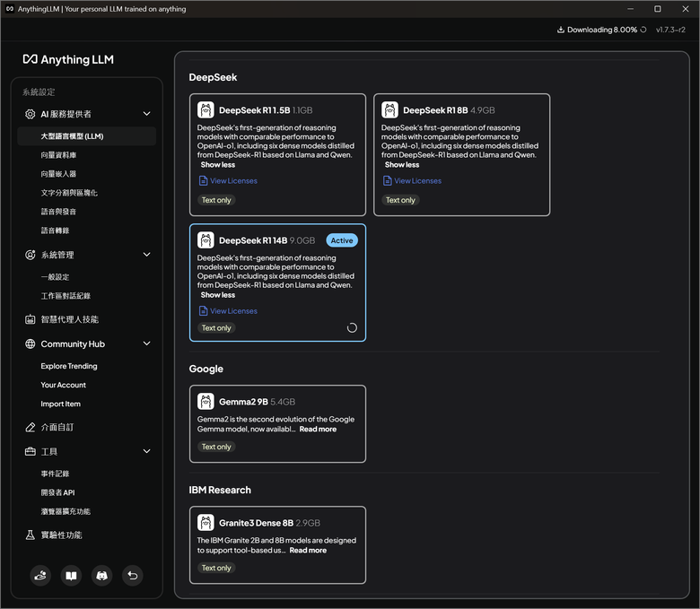Open the Discord icon button

(101, 576)
